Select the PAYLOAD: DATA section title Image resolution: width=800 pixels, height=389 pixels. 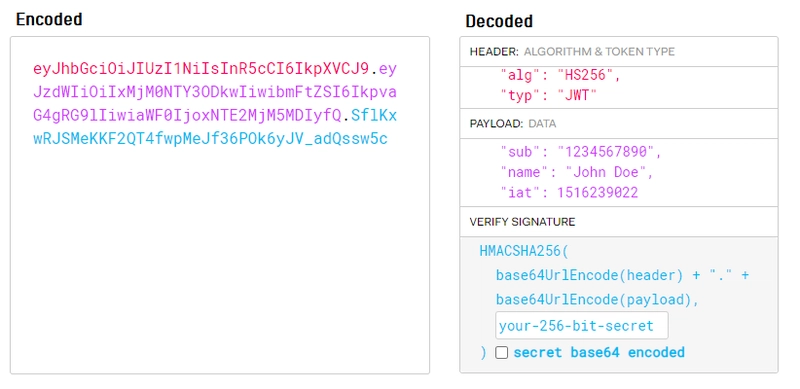(513, 124)
